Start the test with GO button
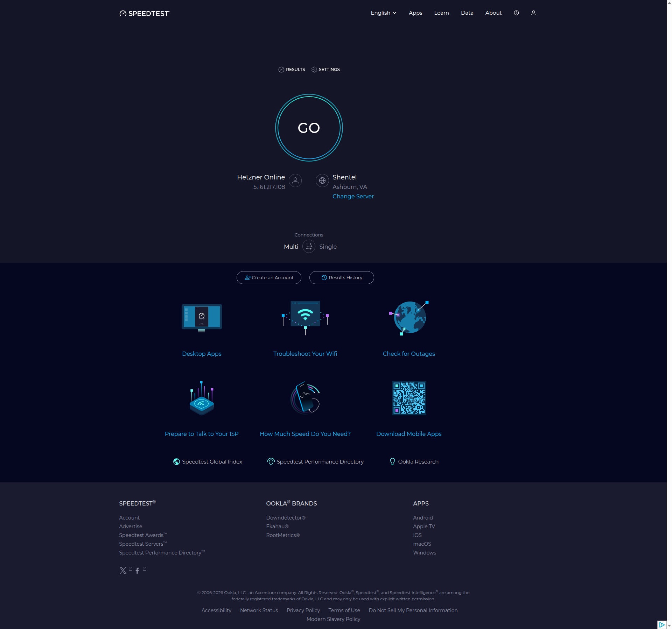 pyautogui.click(x=309, y=128)
